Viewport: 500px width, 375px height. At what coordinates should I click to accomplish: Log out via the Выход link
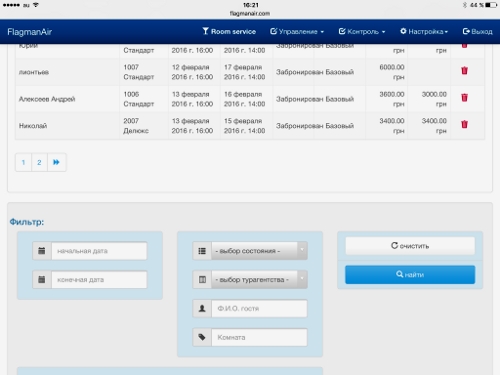(x=477, y=31)
